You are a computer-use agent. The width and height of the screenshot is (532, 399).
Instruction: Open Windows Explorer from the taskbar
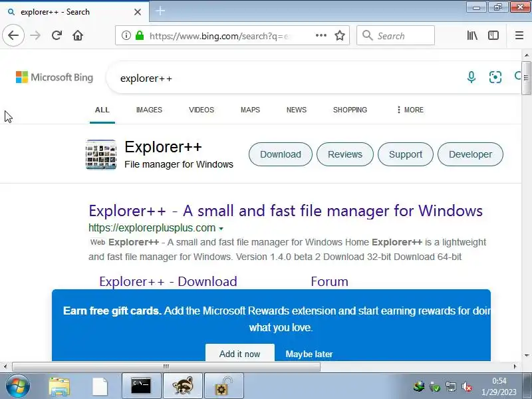click(59, 386)
